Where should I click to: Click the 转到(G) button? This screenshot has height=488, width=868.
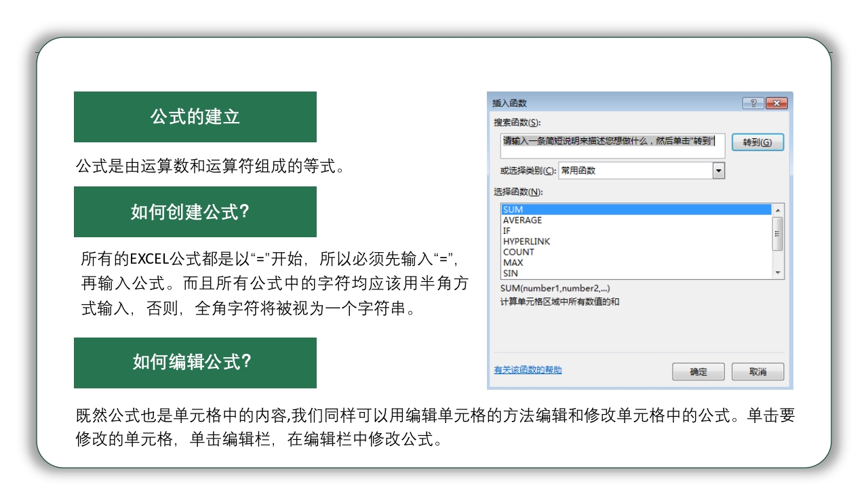coord(757,142)
